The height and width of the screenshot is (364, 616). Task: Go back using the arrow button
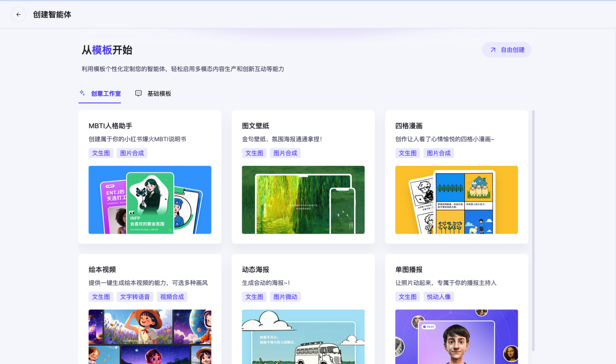pos(18,14)
